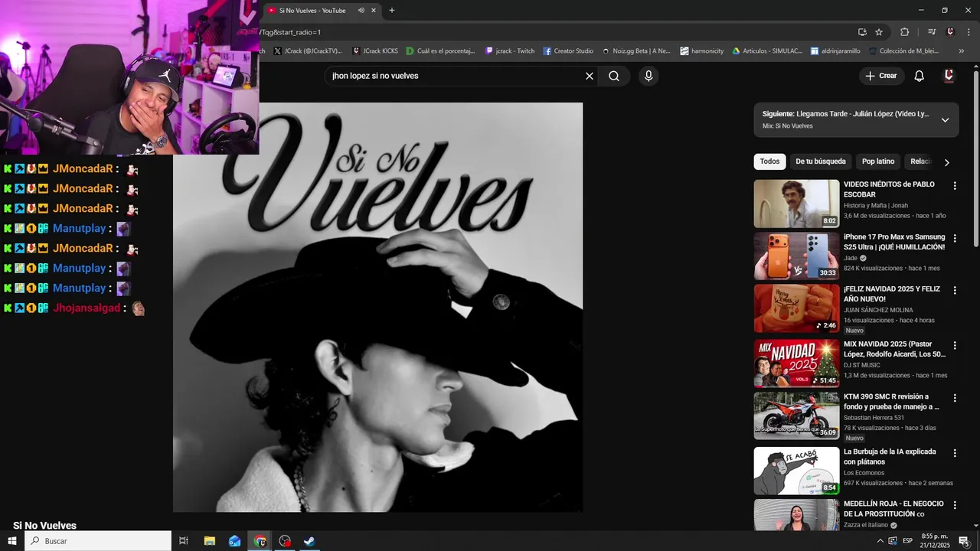980x551 pixels.
Task: Open the Noiz.gg Beta bookmark
Action: [636, 51]
